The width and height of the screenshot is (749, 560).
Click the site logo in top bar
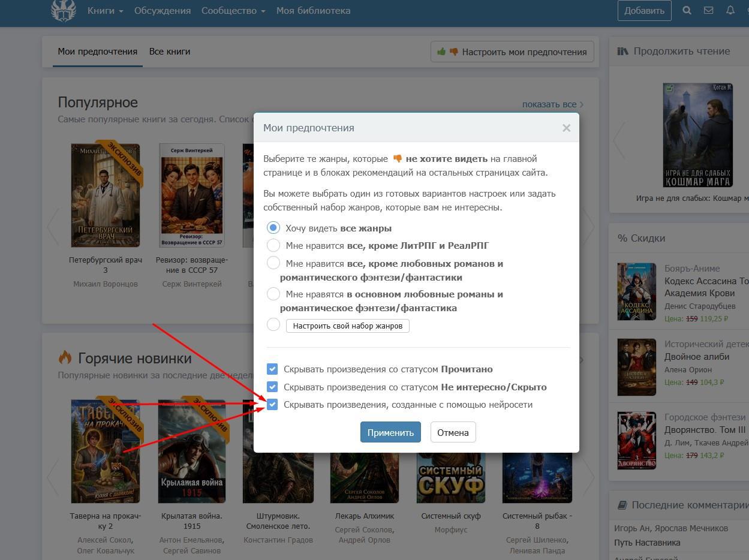(64, 11)
